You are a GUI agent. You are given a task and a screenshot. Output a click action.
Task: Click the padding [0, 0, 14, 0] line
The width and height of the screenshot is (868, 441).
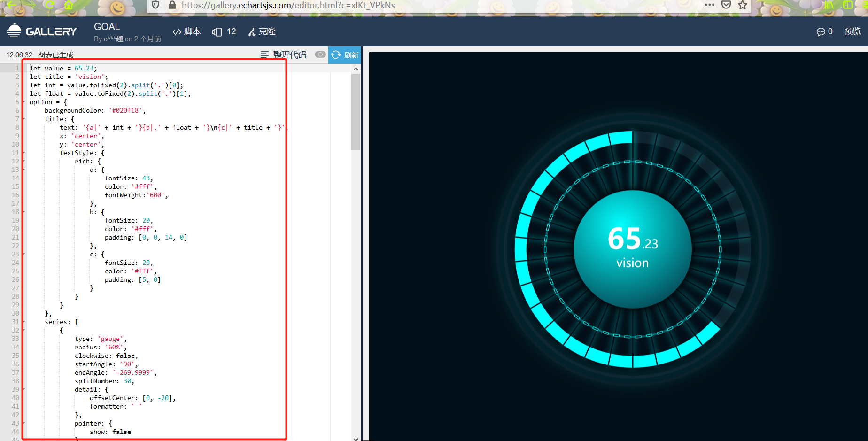coord(146,237)
